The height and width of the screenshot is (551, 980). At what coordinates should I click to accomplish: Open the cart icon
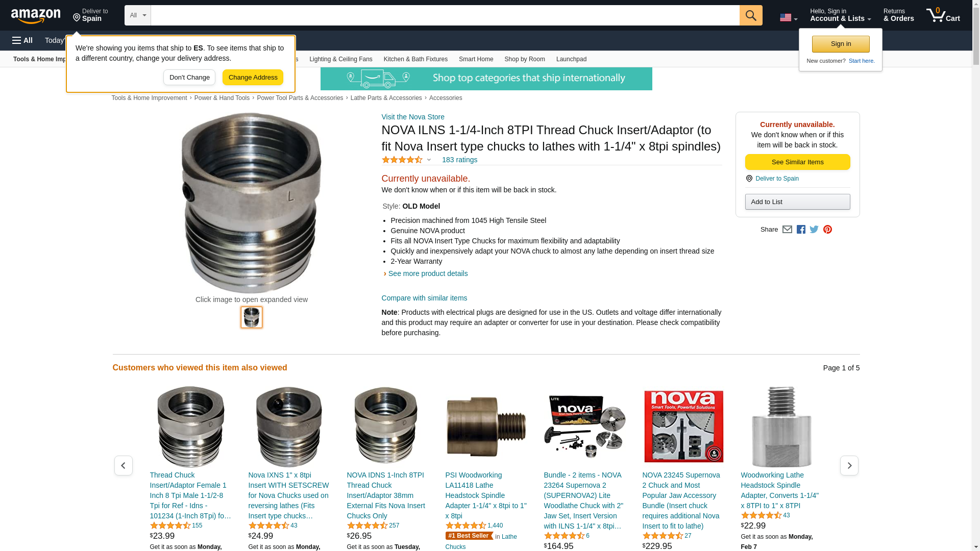click(943, 15)
